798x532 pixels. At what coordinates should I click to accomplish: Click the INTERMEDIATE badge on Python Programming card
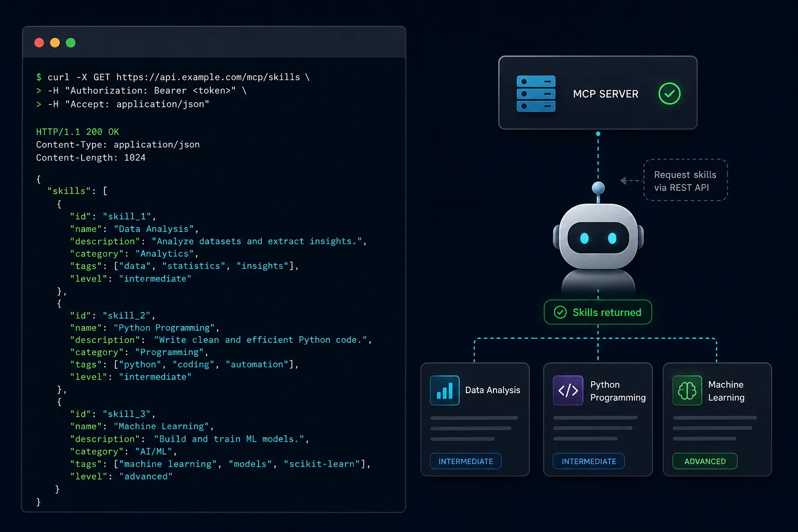[589, 461]
